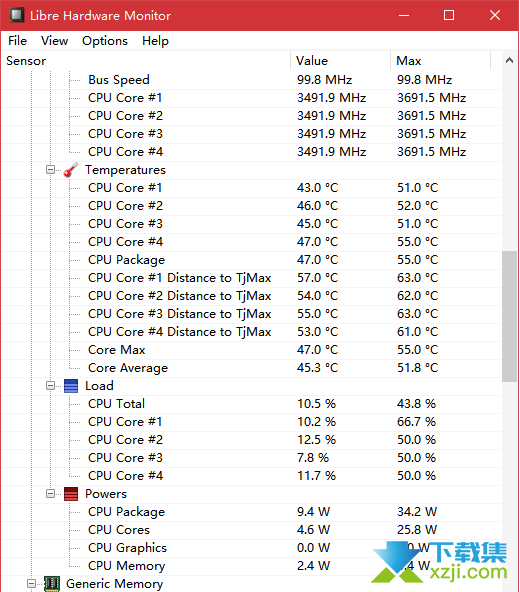
Task: Select the CPU Graphics power row
Action: pyautogui.click(x=252, y=548)
